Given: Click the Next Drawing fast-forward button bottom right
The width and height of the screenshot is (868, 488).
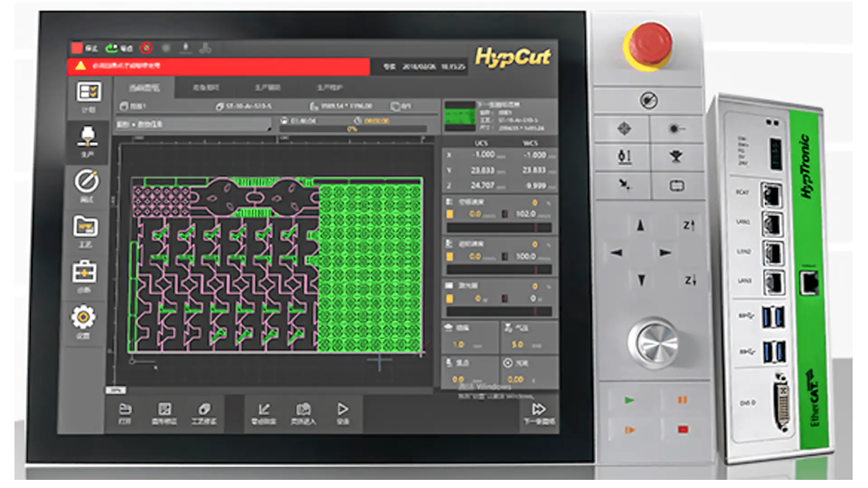Looking at the screenshot, I should [539, 411].
